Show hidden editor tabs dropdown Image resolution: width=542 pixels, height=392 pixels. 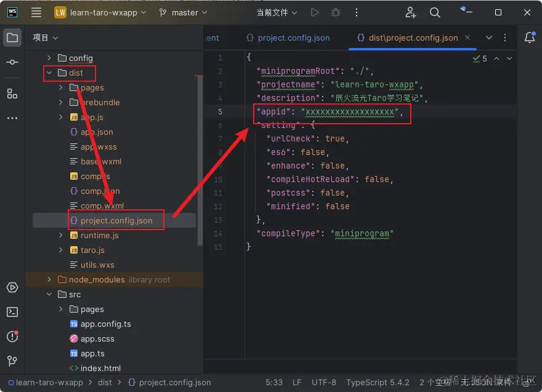coord(489,38)
